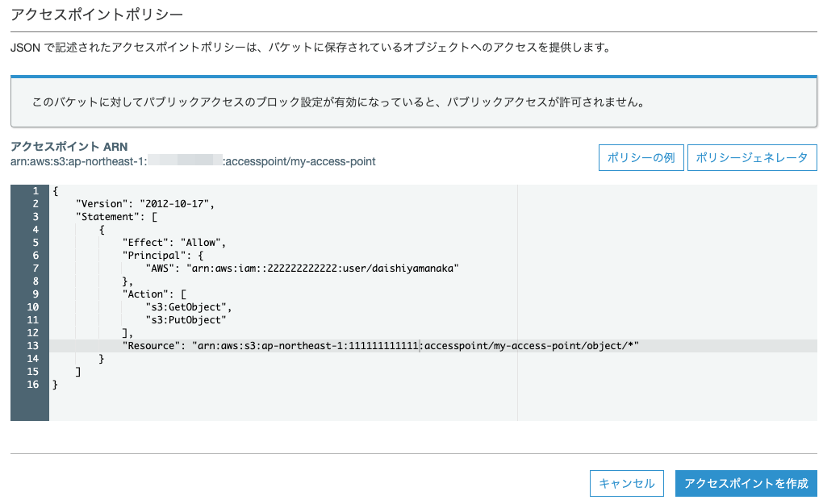
Task: Click line number 7 in the gutter
Action: (36, 269)
